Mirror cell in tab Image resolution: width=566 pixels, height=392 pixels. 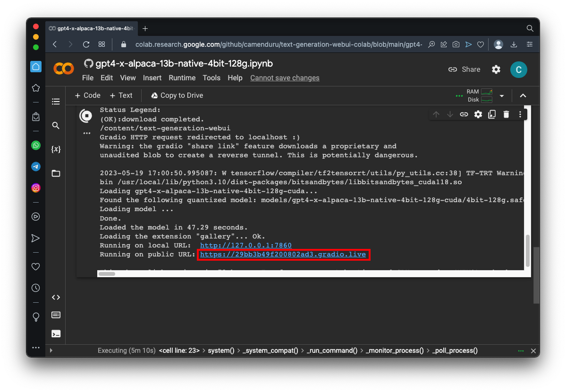click(492, 114)
